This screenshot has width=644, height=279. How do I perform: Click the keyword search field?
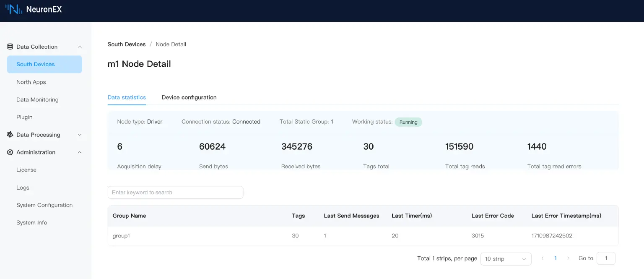coord(175,193)
